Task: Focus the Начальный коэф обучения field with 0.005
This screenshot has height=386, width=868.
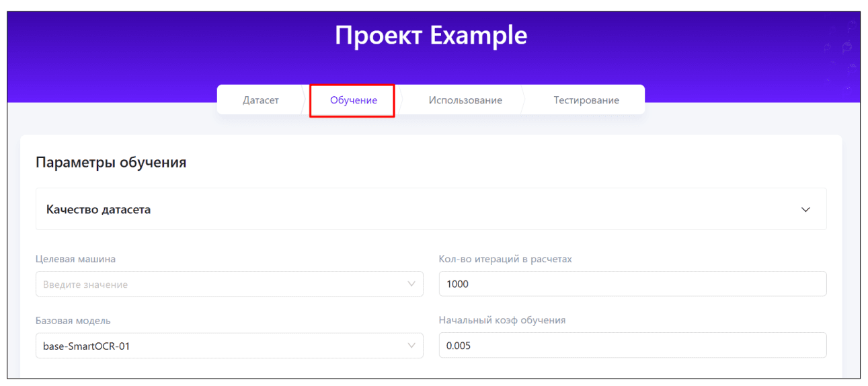Action: (632, 346)
